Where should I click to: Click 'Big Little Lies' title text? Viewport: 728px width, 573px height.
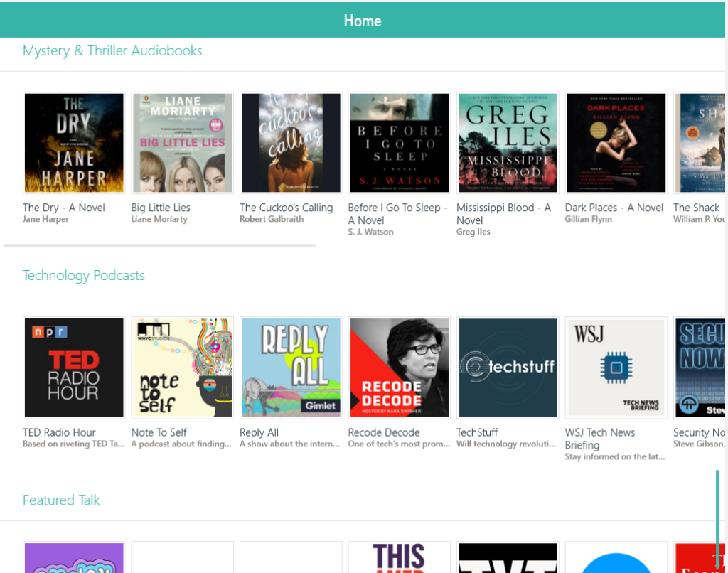pyautogui.click(x=161, y=208)
